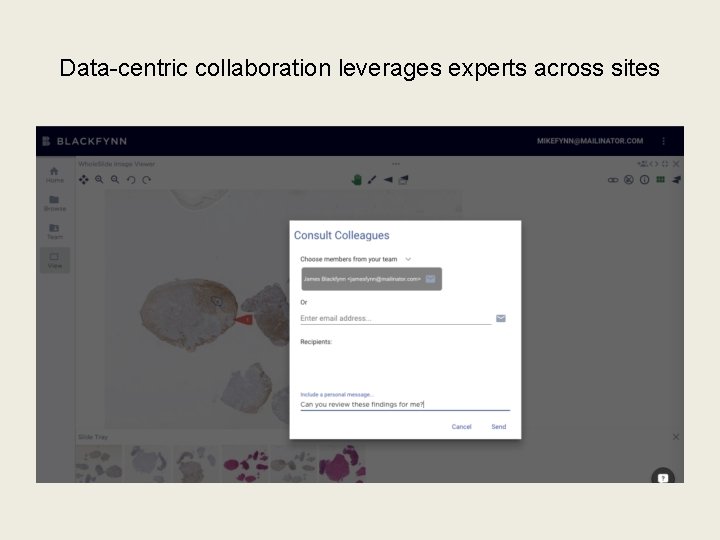720x540 pixels.
Task: Click the Recipients: label
Action: pos(316,342)
